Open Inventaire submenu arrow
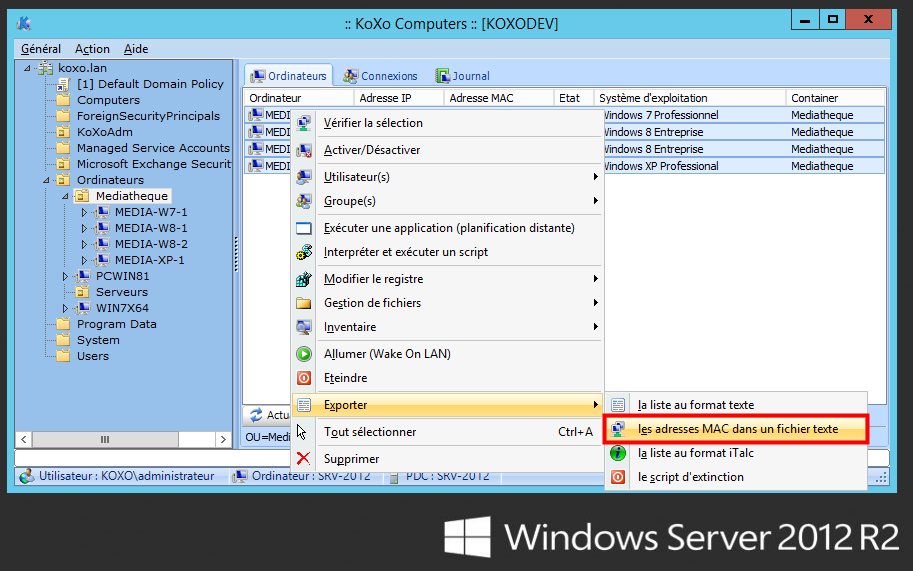 point(595,327)
